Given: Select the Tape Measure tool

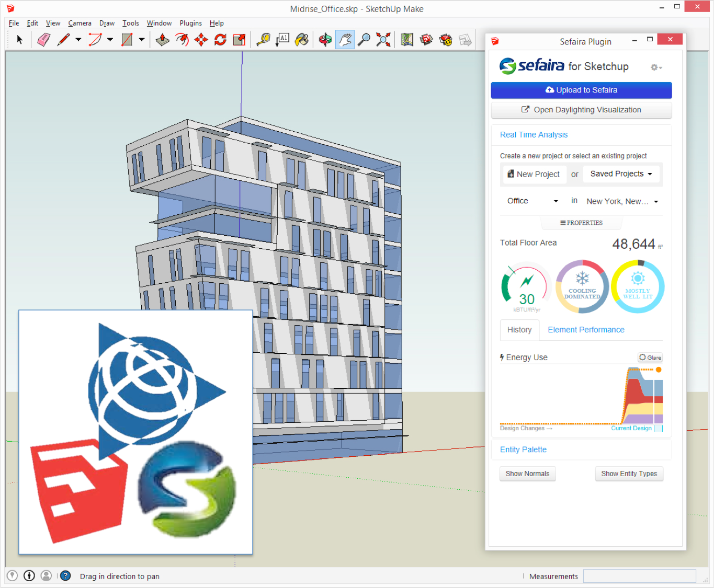Looking at the screenshot, I should click(x=263, y=40).
